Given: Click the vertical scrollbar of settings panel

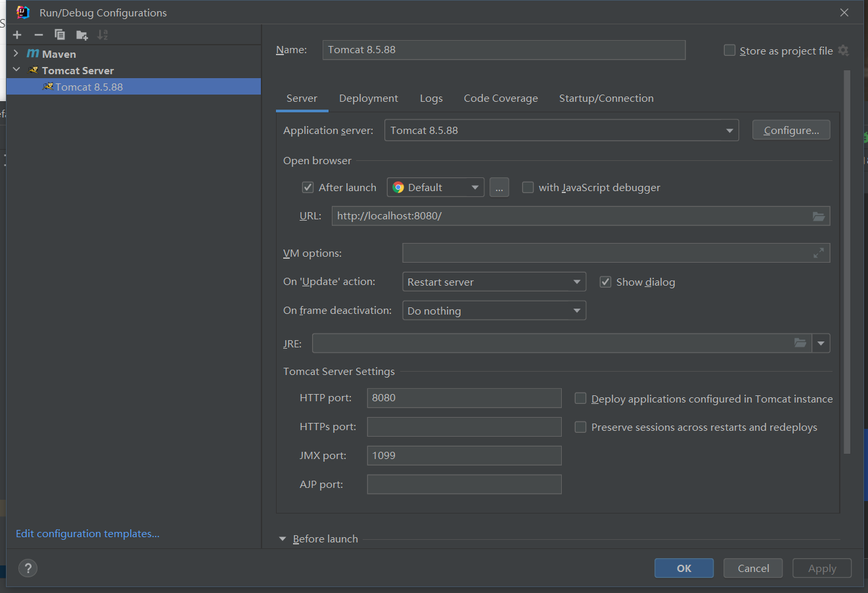Looking at the screenshot, I should point(847,263).
